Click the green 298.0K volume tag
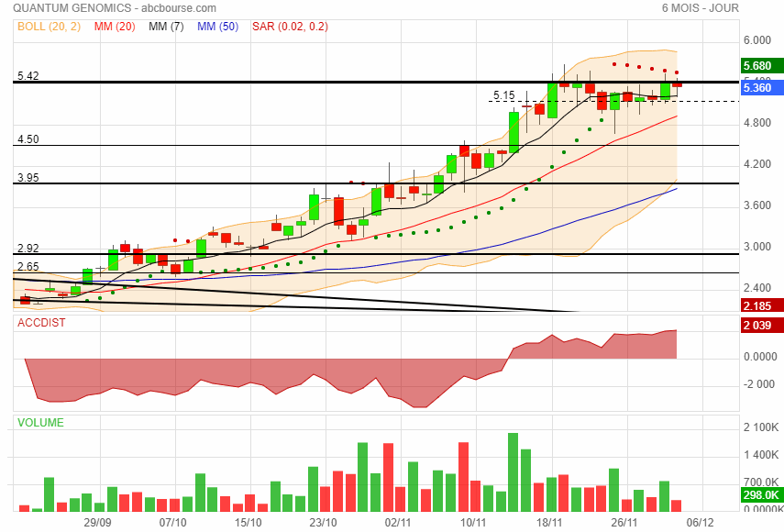Image resolution: width=784 pixels, height=532 pixels. 762,495
